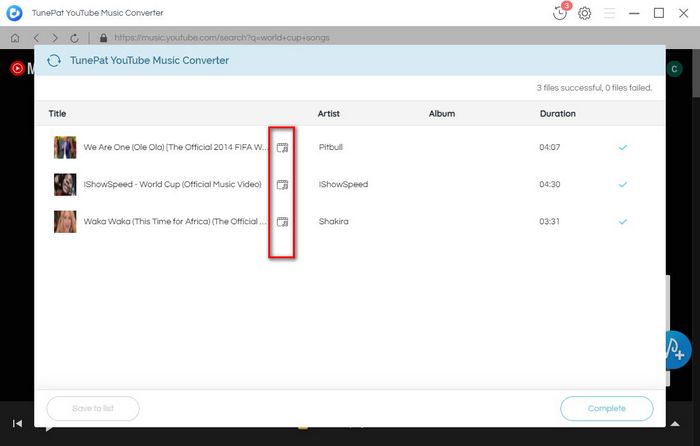
Task: Click the Duration column header
Action: pos(558,114)
